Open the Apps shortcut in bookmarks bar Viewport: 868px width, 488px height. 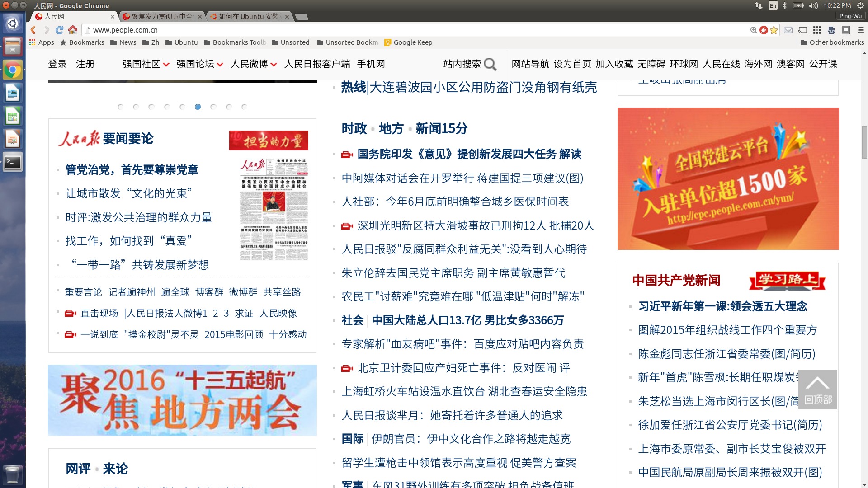pos(42,42)
